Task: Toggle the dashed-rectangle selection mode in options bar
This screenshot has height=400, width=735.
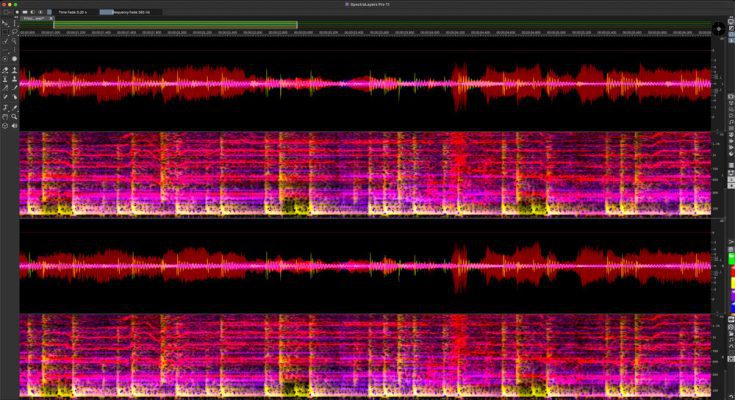Action: coord(6,12)
